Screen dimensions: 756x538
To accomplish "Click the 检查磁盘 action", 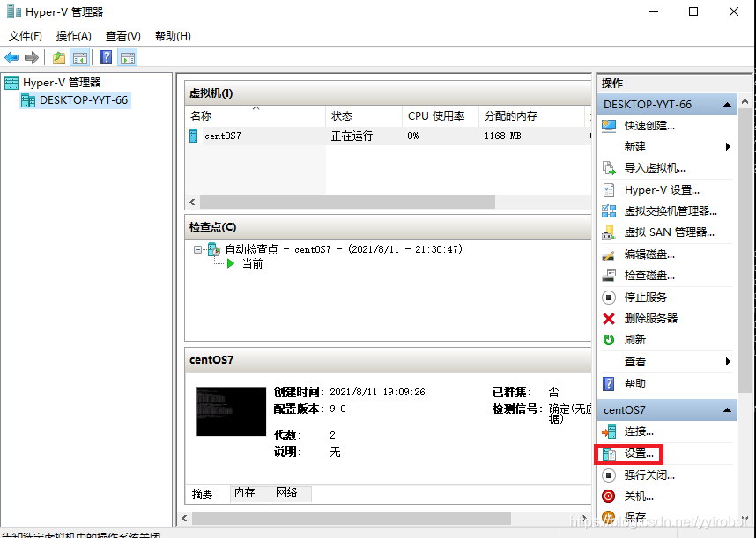I will click(649, 276).
